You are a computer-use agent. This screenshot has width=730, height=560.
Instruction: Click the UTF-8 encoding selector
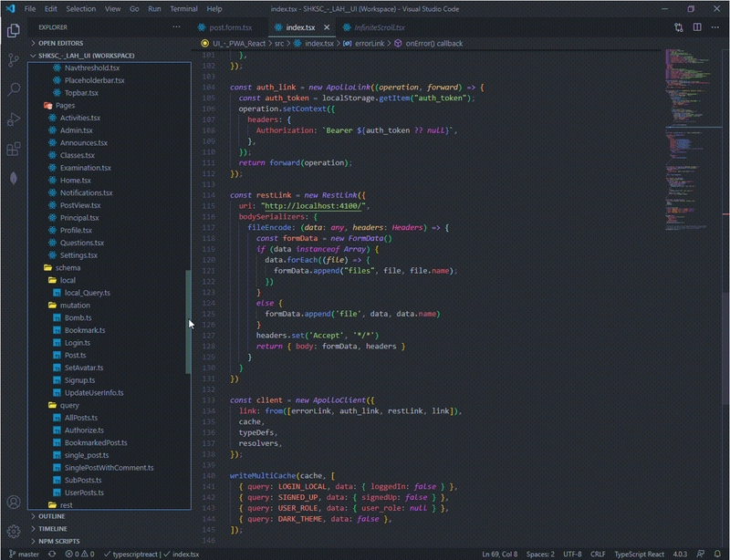click(x=572, y=554)
